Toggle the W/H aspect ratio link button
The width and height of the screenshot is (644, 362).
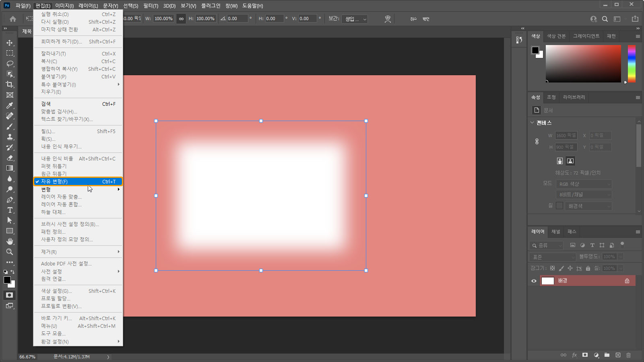(181, 19)
